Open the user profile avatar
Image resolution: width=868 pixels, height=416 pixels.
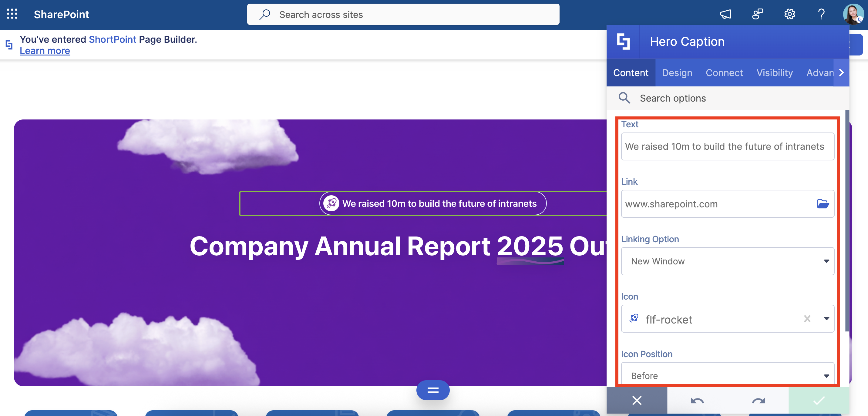[x=853, y=14]
